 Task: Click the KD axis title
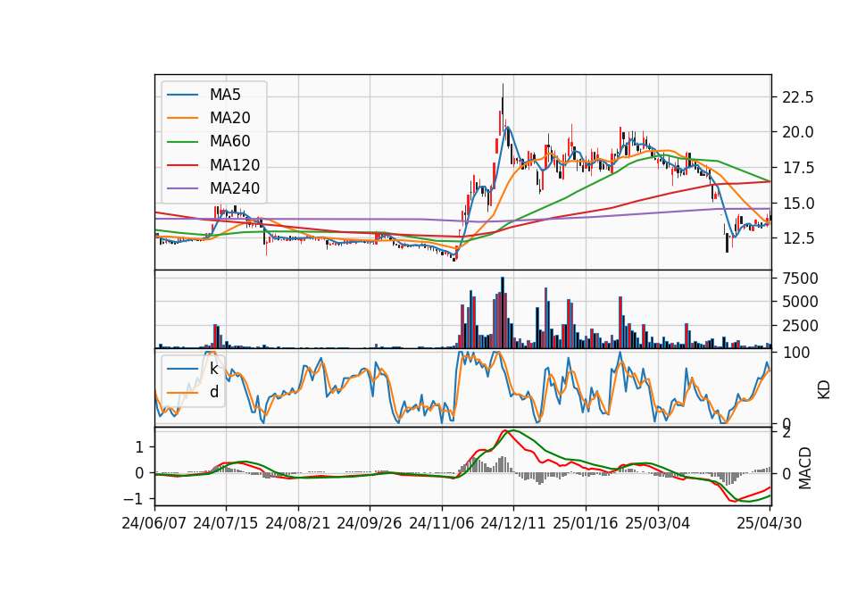pos(824,389)
